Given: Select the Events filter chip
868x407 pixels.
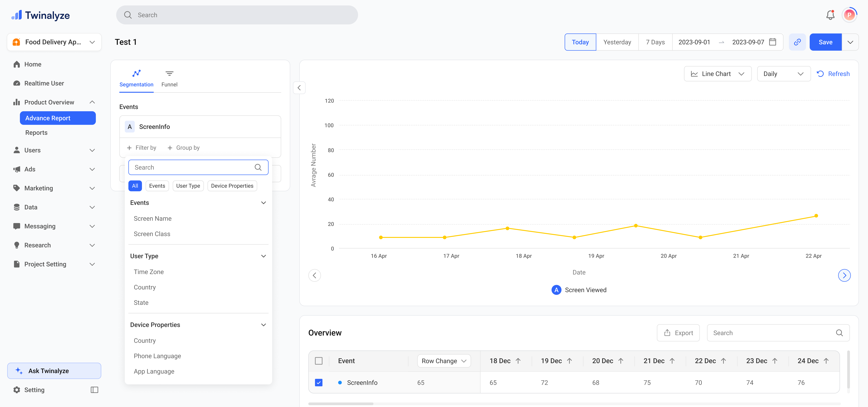Looking at the screenshot, I should point(157,186).
